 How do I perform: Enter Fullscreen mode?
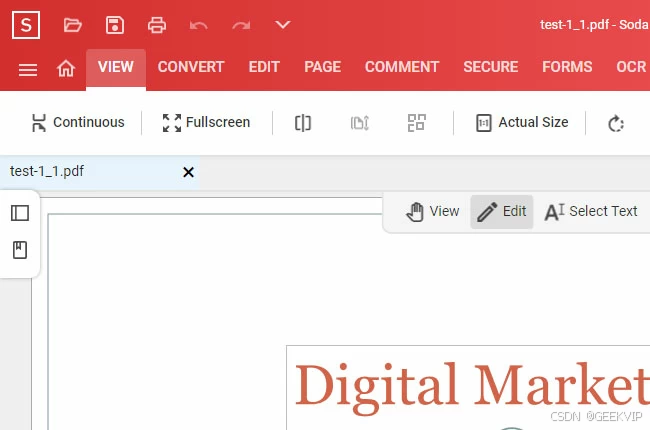coord(206,122)
